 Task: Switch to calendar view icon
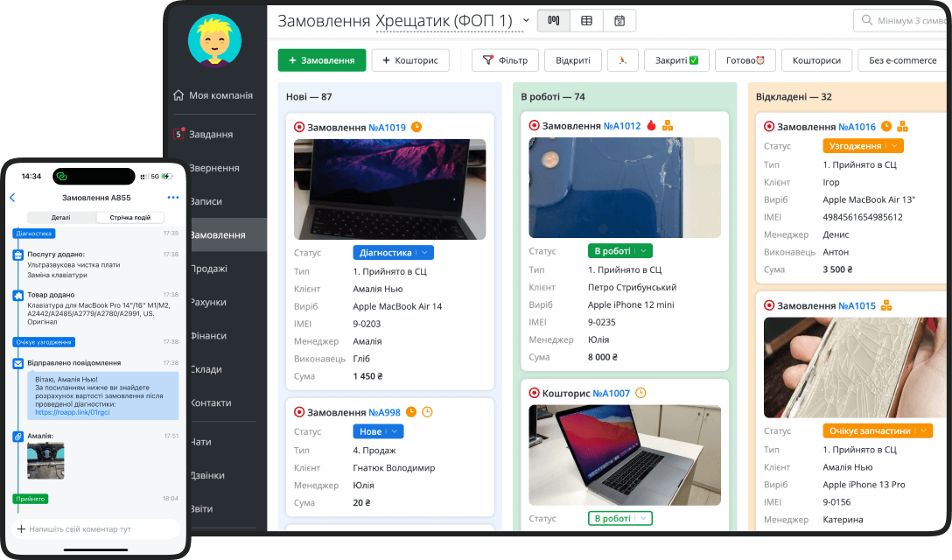click(x=619, y=21)
